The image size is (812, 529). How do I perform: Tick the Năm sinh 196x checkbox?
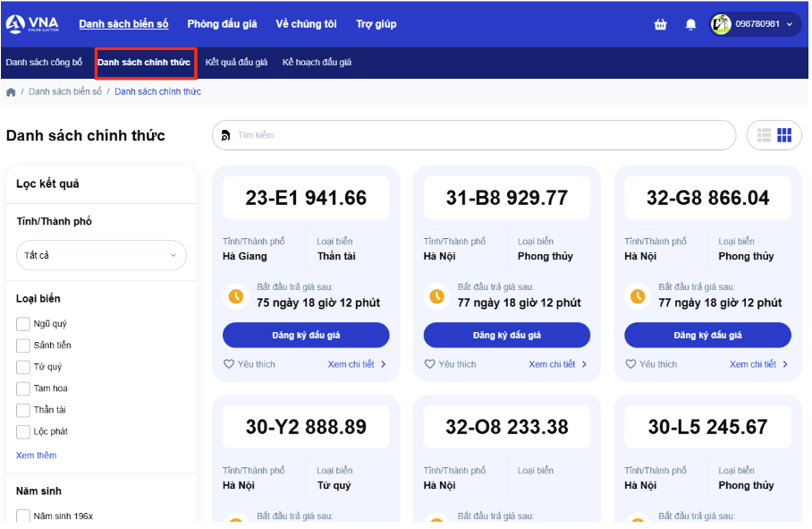[22, 516]
